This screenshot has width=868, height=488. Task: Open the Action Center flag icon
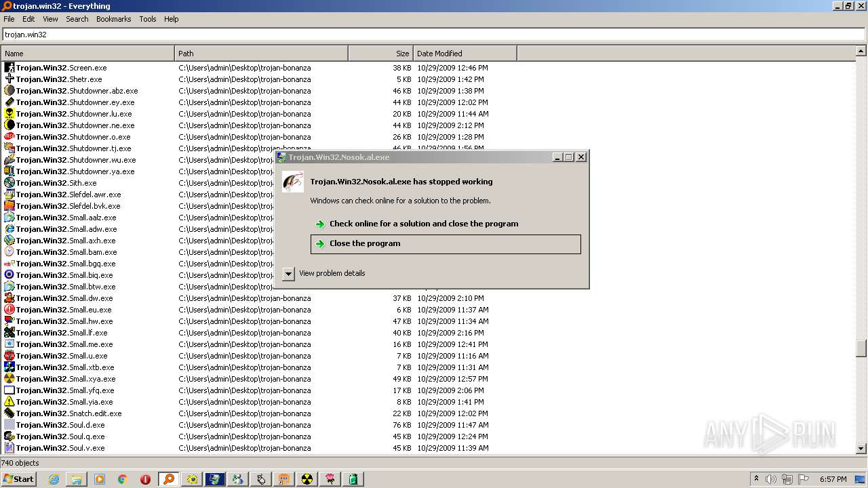tap(804, 479)
